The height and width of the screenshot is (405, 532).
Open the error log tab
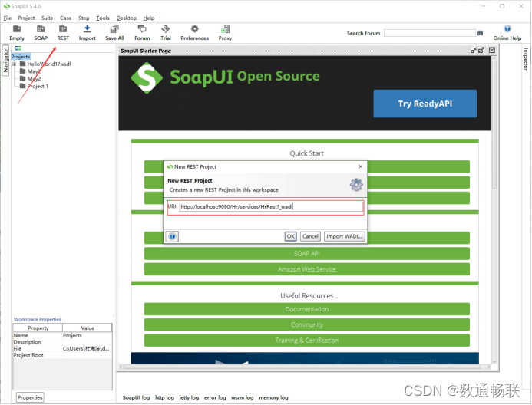pos(215,397)
